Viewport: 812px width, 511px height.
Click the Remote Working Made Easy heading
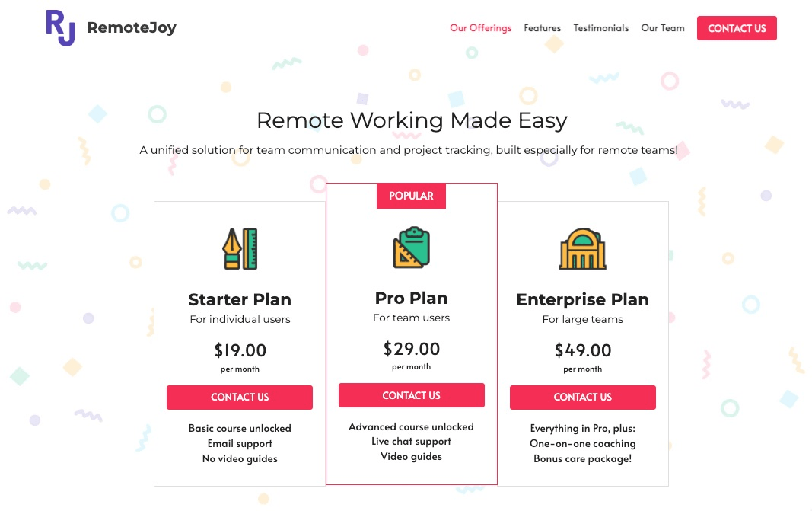pyautogui.click(x=411, y=120)
